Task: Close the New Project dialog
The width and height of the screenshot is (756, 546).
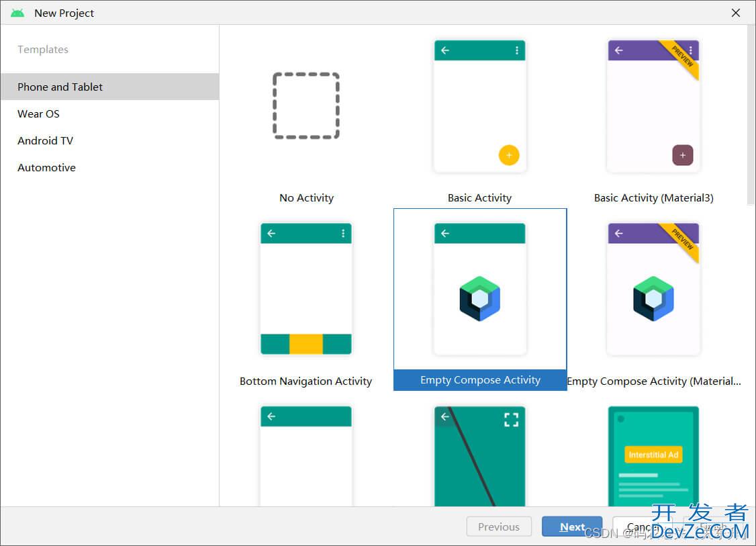Action: coord(736,13)
